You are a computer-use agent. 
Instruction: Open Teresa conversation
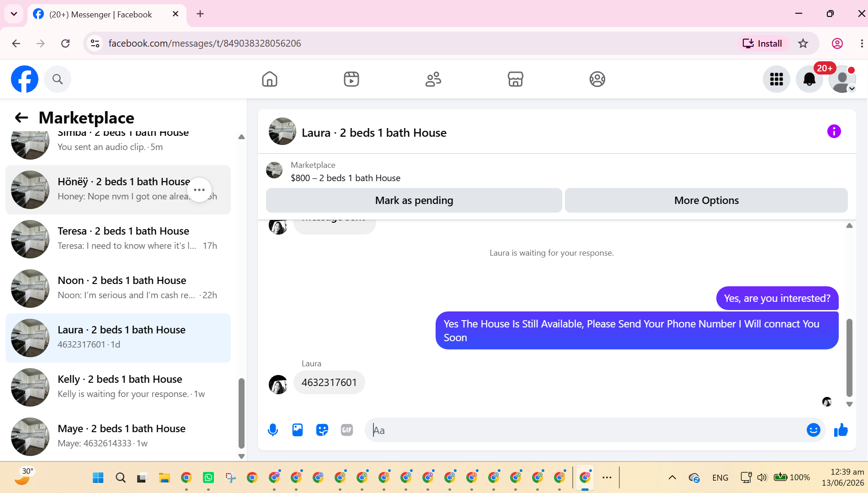pyautogui.click(x=118, y=239)
